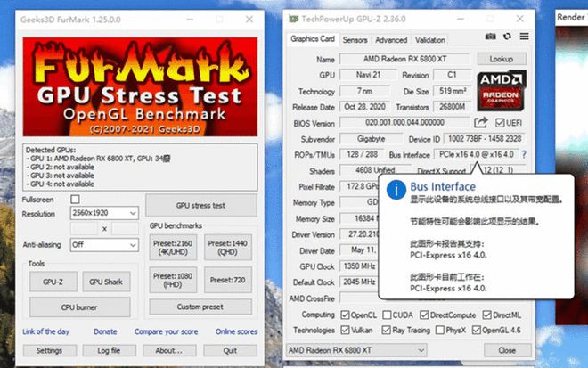Switch to the Graphics Card tab
This screenshot has width=588, height=368.
point(313,39)
